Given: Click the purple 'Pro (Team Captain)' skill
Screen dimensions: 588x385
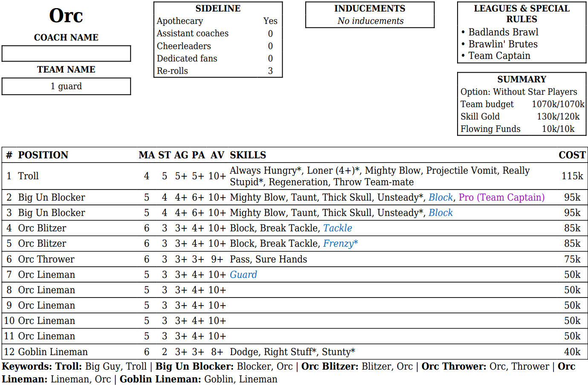Looking at the screenshot, I should click(x=502, y=197).
